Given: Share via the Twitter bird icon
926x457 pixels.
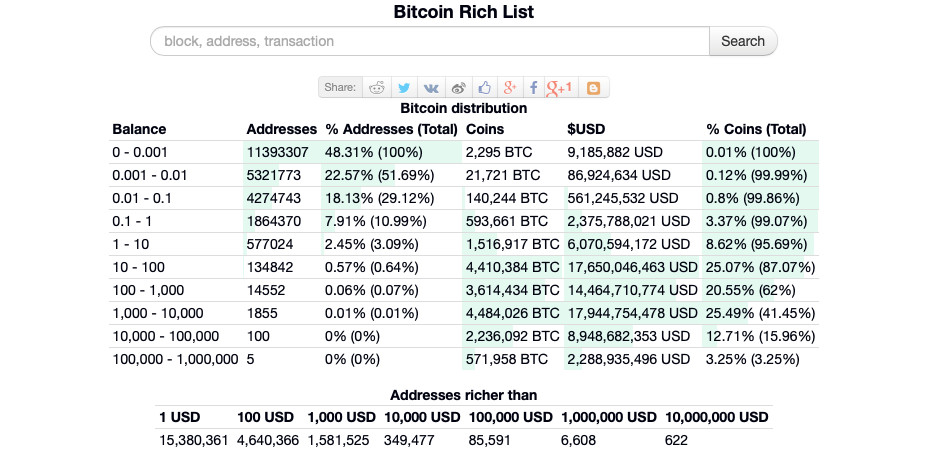Looking at the screenshot, I should [x=404, y=88].
